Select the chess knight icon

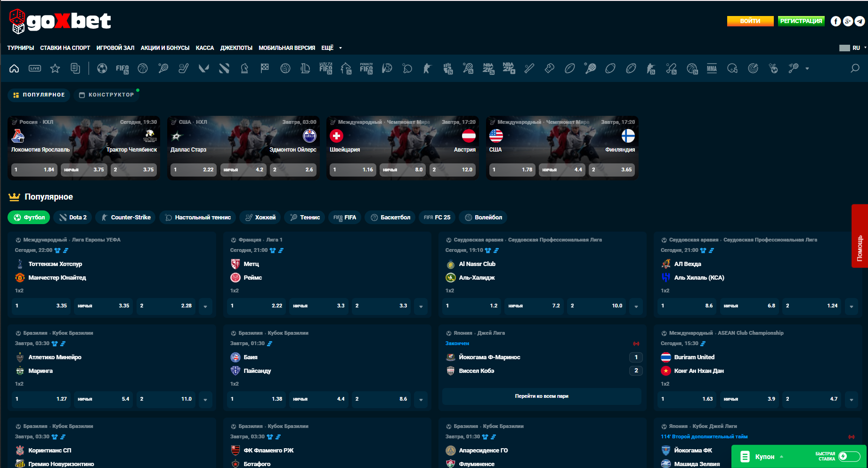244,68
